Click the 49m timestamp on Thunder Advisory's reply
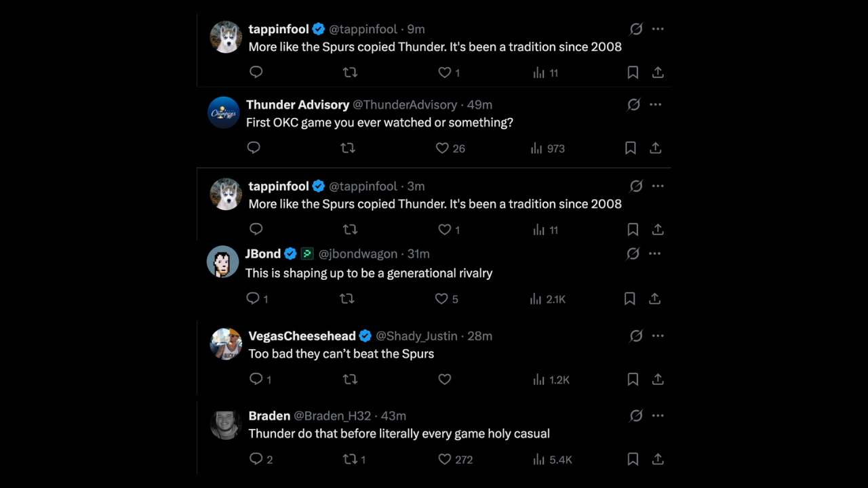 481,104
